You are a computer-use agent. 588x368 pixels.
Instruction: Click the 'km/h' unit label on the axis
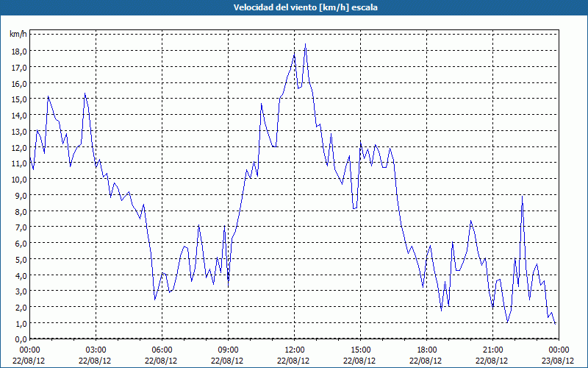pyautogui.click(x=18, y=34)
